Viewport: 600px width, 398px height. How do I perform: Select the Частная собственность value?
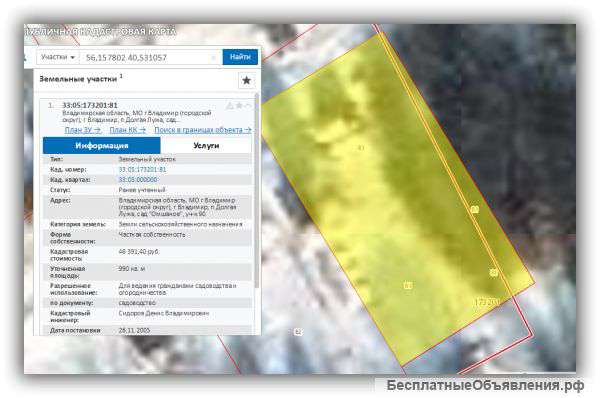coord(152,234)
